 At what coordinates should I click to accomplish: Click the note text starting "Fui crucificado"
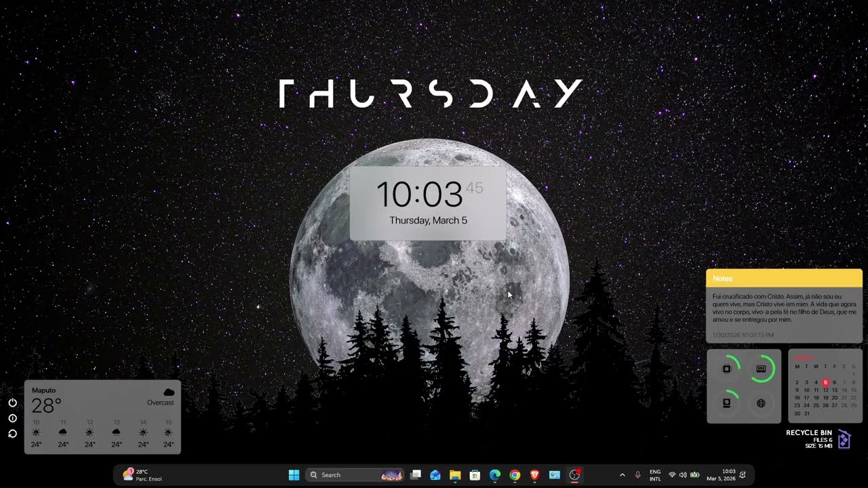tap(784, 308)
